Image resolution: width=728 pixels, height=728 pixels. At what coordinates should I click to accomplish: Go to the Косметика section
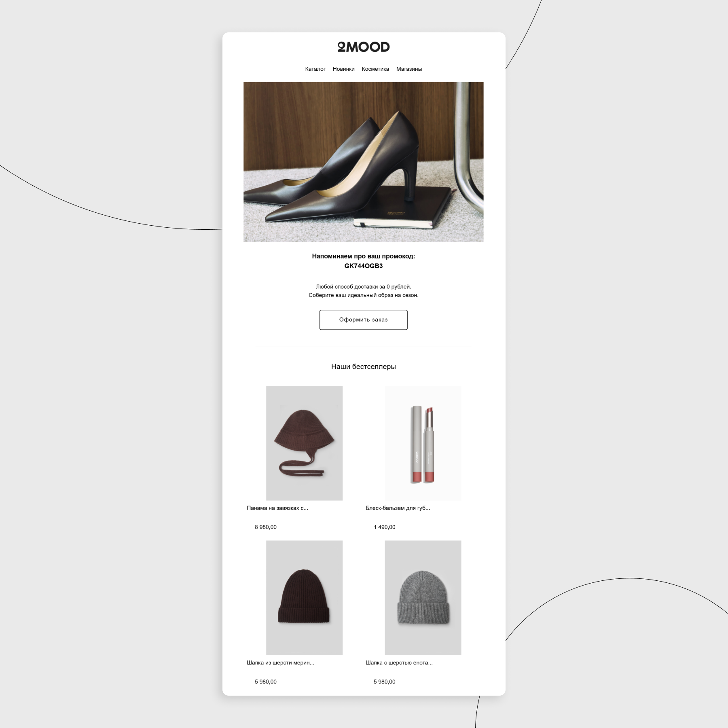(375, 69)
